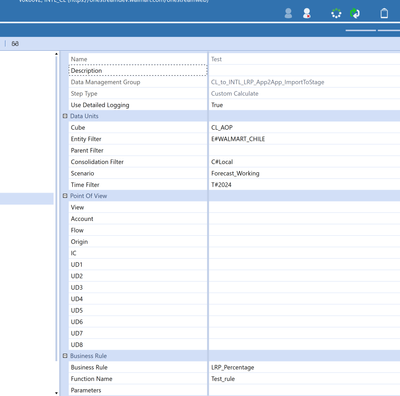This screenshot has width=400, height=396.
Task: Open the dotted-circle task activity icon
Action: click(336, 14)
